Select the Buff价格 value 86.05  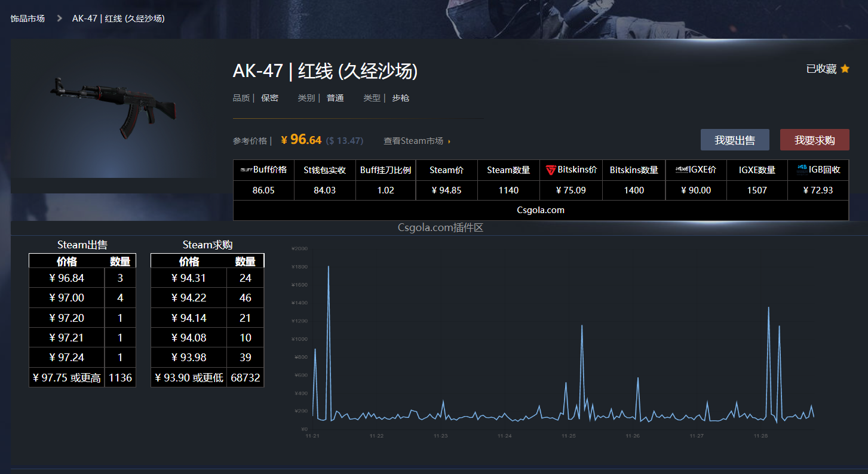(263, 190)
